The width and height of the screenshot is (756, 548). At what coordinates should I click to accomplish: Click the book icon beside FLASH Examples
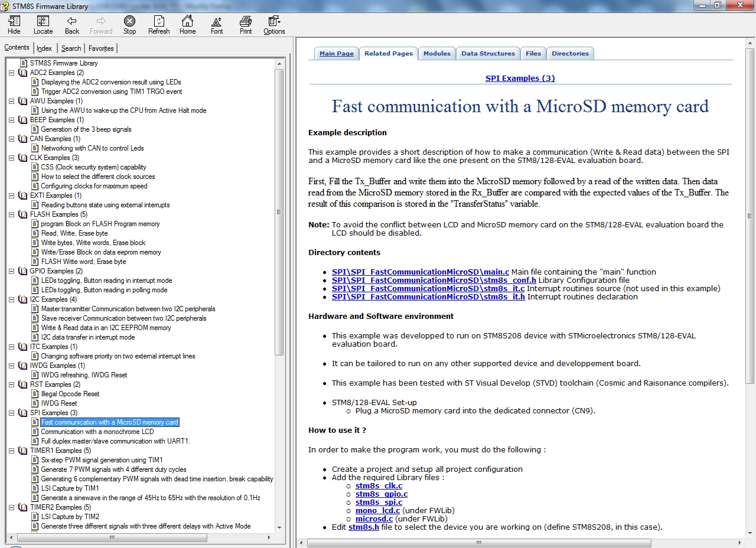pos(23,214)
